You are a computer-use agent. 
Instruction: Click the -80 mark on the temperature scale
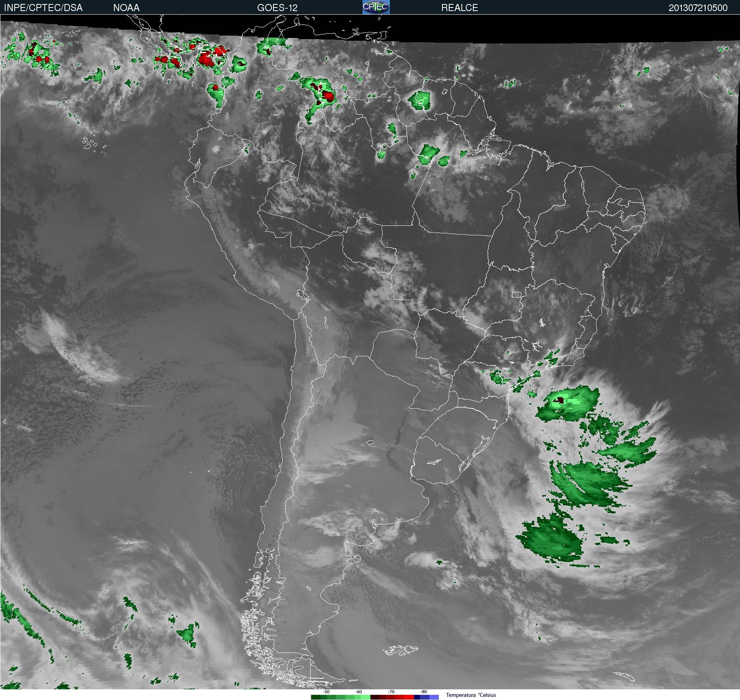[423, 692]
